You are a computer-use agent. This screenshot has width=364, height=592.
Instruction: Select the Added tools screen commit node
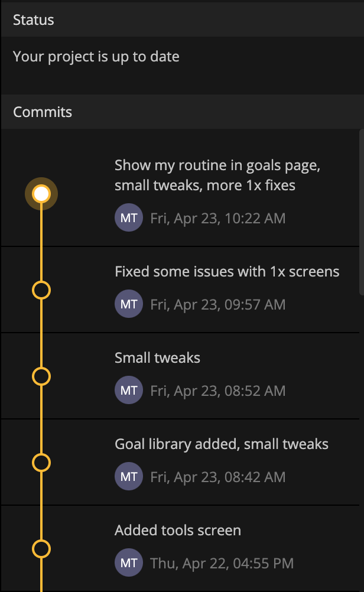click(x=41, y=549)
